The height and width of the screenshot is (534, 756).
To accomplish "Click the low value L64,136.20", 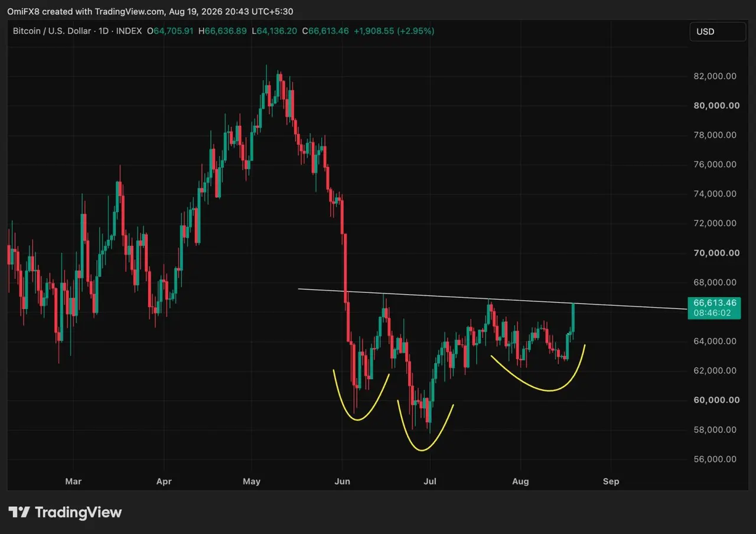I will pos(274,30).
